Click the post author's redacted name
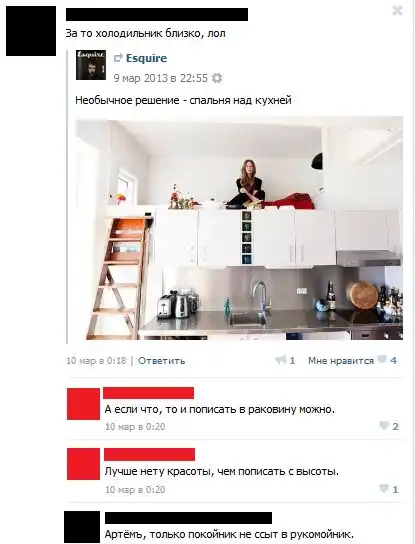Image resolution: width=415 pixels, height=544 pixels. pyautogui.click(x=157, y=15)
